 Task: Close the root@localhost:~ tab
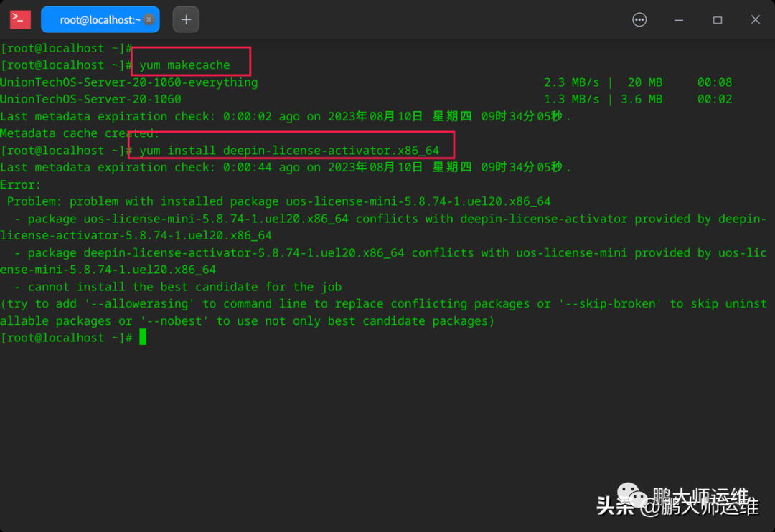pos(149,20)
